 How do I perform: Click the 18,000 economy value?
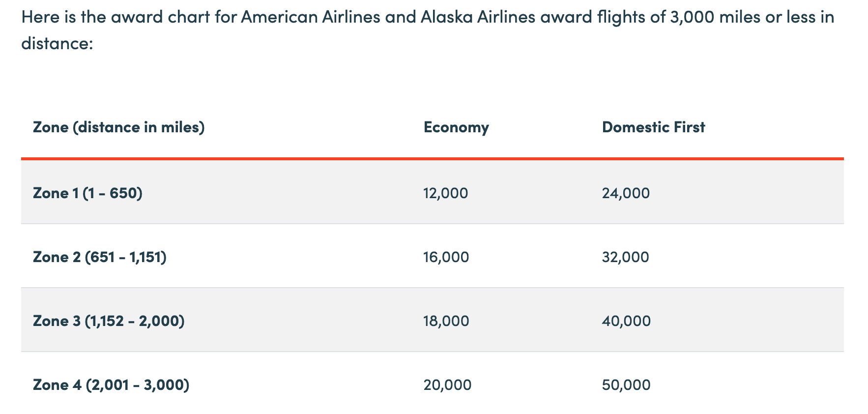click(446, 321)
